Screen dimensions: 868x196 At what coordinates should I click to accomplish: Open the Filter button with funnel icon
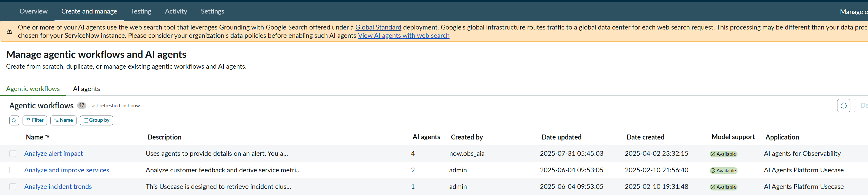point(35,120)
